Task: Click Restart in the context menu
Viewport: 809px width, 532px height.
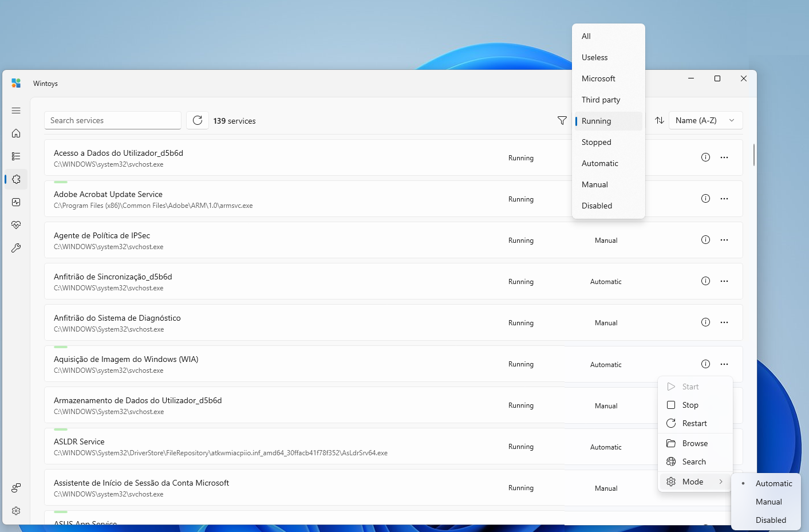Action: [x=695, y=423]
